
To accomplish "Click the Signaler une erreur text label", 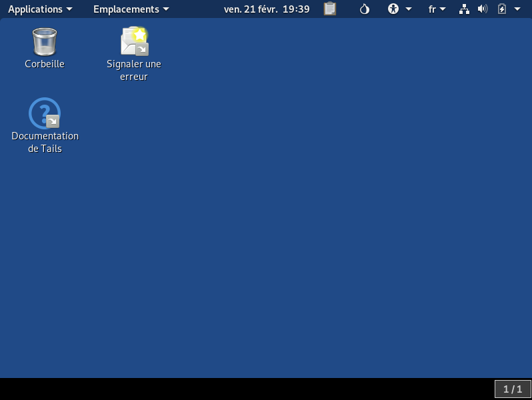I will click(x=134, y=70).
